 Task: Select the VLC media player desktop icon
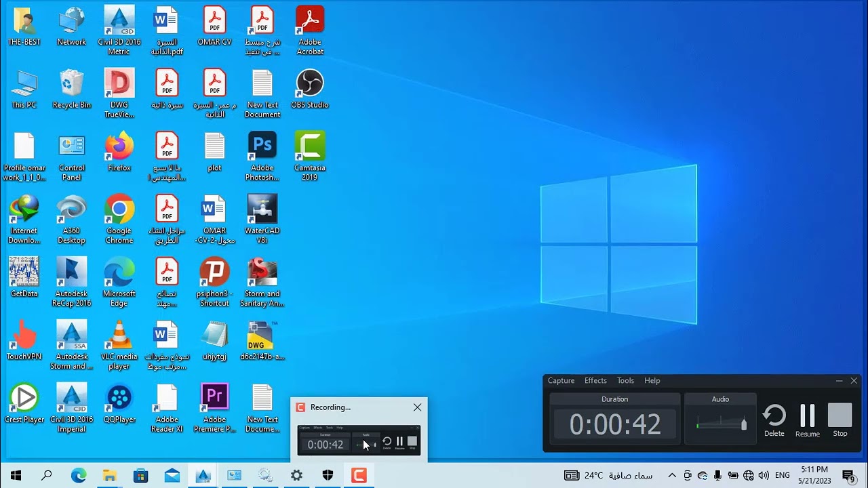coord(119,345)
